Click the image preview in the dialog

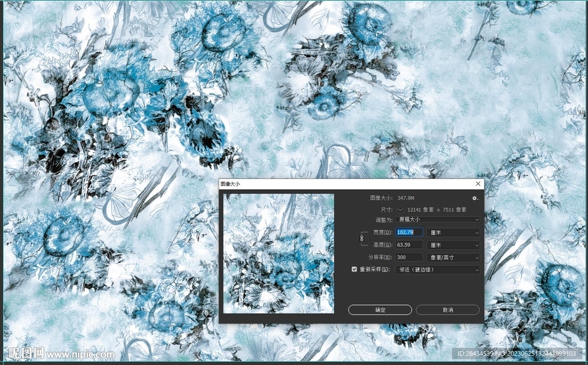pos(278,253)
